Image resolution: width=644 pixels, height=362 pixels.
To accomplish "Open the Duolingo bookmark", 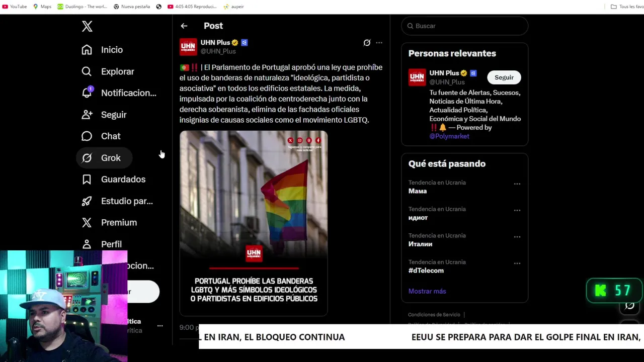I will (x=83, y=7).
